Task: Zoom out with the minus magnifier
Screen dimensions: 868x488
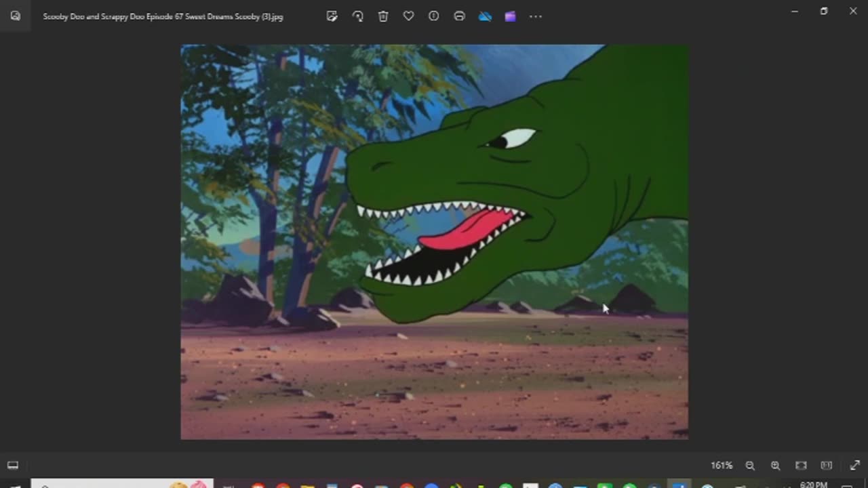Action: [750, 466]
